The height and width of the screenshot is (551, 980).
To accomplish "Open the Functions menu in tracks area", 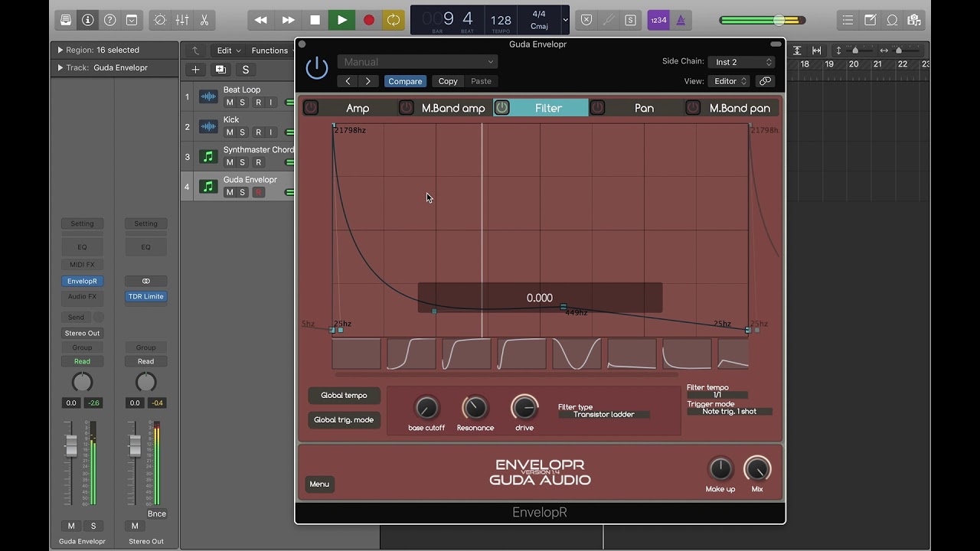I will (x=273, y=51).
